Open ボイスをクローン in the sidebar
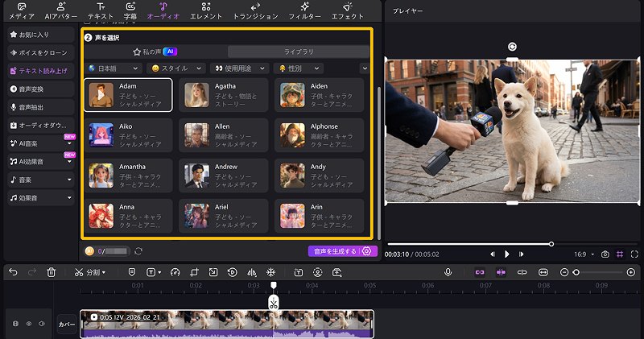Viewport: 644px width, 339px height. (40, 52)
